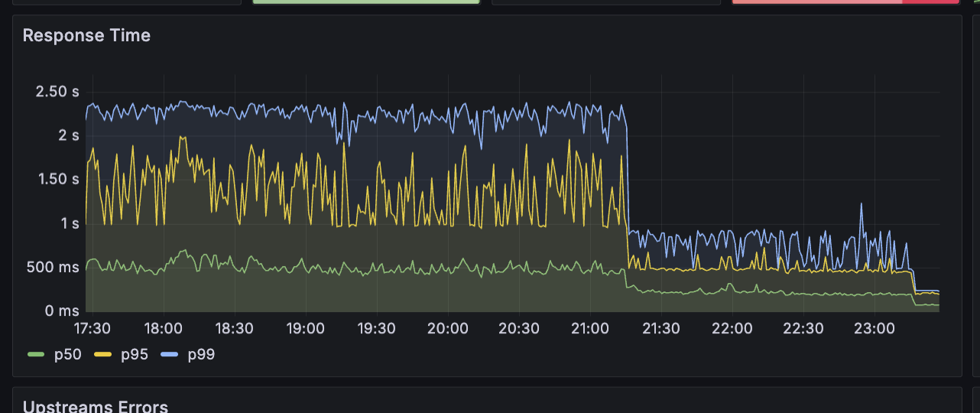The width and height of the screenshot is (980, 413).
Task: Open the Upstreams Errors panel title
Action: tap(96, 406)
